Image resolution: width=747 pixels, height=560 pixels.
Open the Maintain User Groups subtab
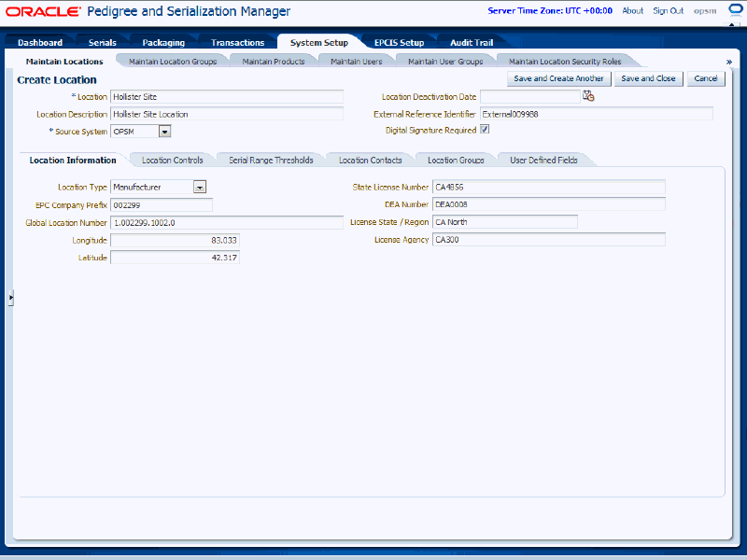coord(445,62)
